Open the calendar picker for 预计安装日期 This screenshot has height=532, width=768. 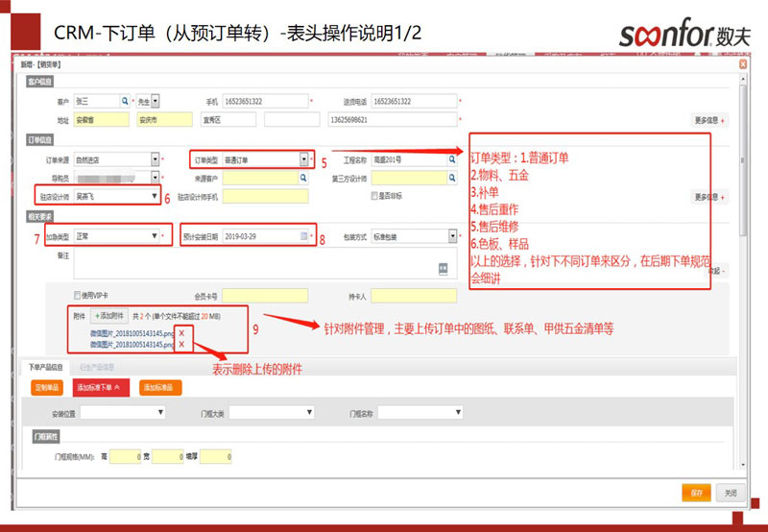click(x=303, y=235)
